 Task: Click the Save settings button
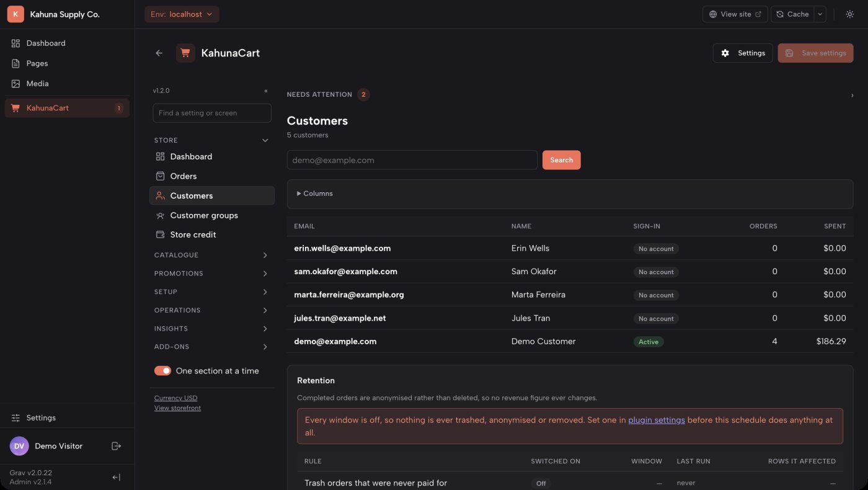tap(816, 53)
